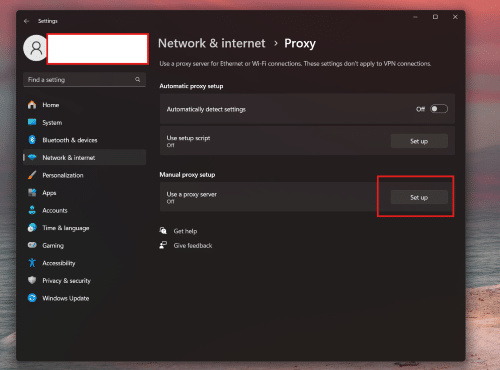Click the Automatically detect settings row
The width and height of the screenshot is (500, 370).
pos(307,109)
